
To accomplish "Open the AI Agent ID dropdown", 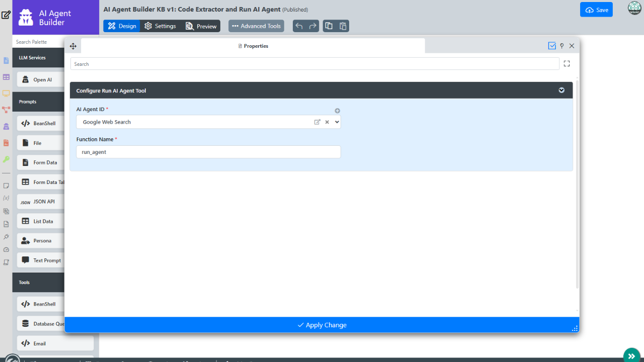I will coord(337,122).
